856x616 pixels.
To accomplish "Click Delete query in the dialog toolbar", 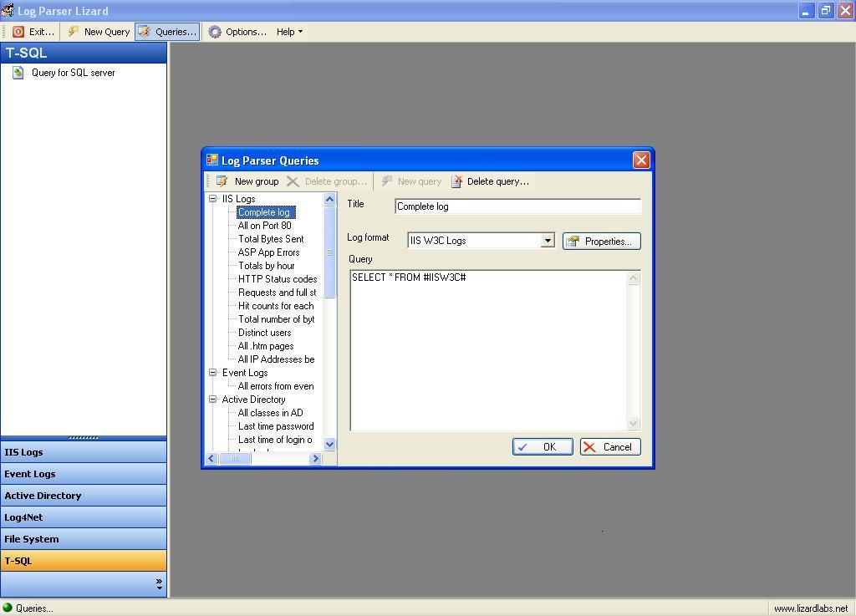I will (x=490, y=181).
